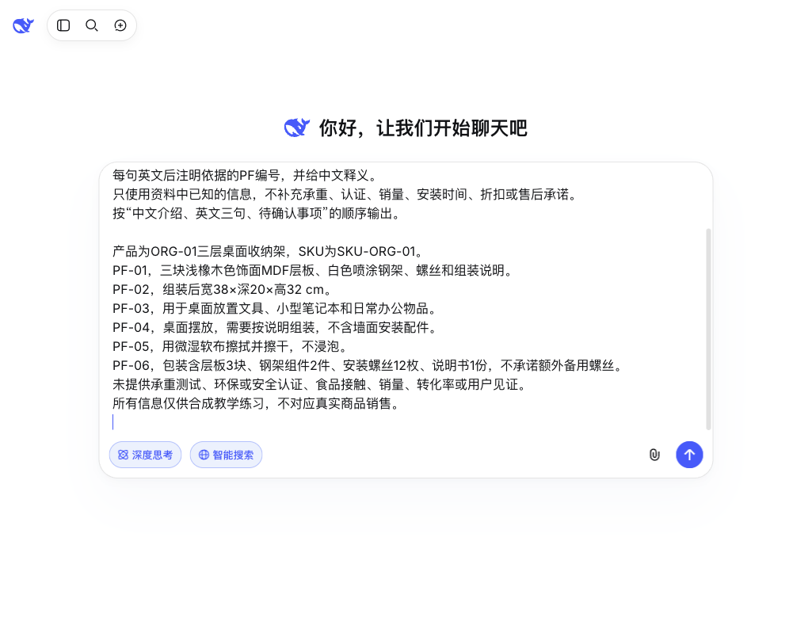Click the line starting "未提供承重测试"
Viewport: 812px width, 644px height.
[x=321, y=385]
